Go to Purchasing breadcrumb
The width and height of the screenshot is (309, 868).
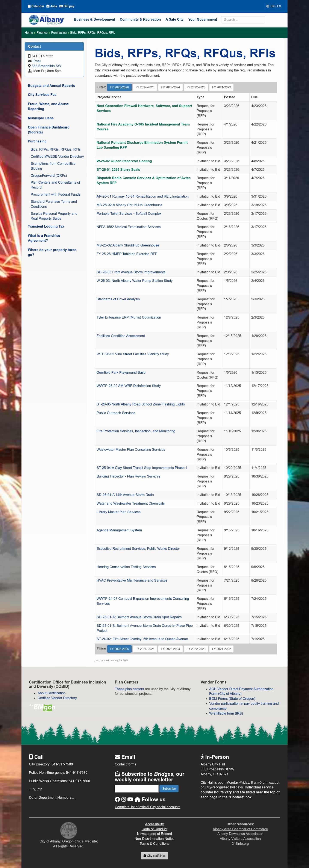59,33
